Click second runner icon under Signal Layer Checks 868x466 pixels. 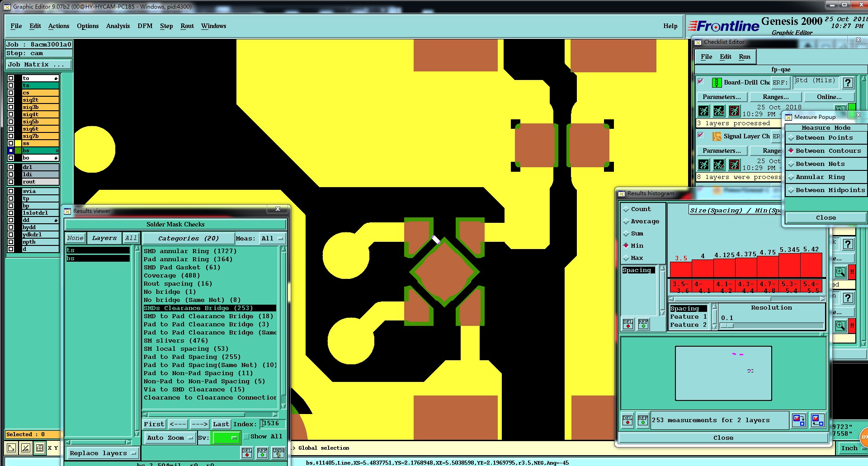point(719,165)
